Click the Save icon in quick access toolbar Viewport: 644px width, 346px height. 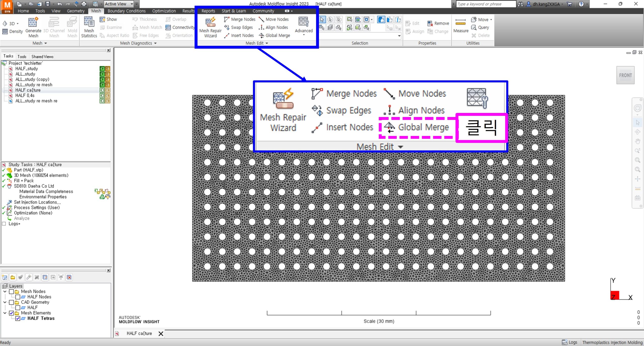[x=47, y=4]
